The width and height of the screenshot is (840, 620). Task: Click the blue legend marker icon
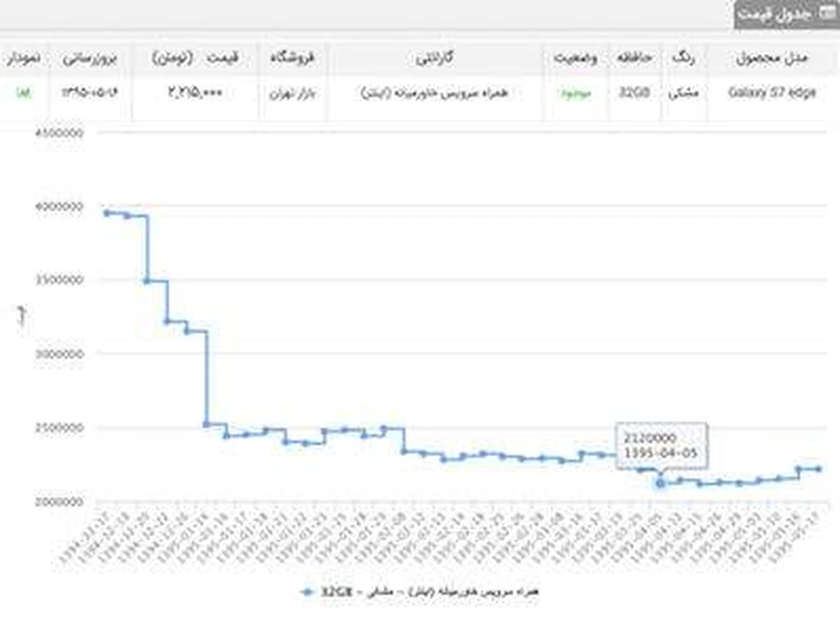coord(307,591)
